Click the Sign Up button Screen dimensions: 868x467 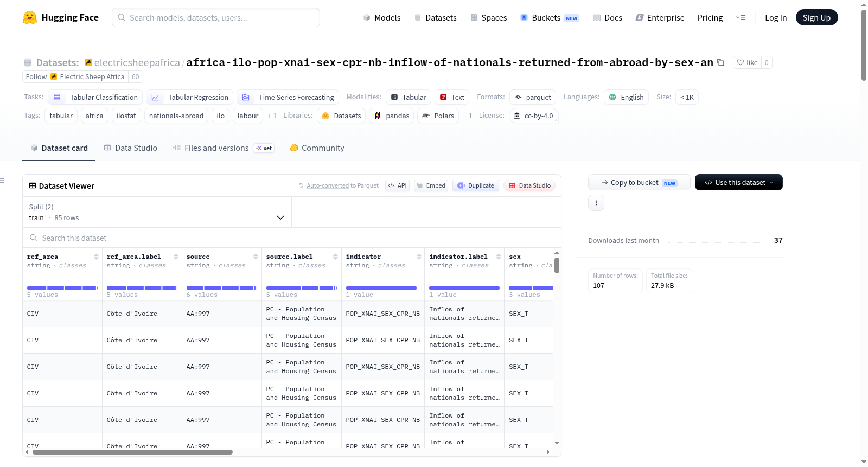click(x=816, y=17)
